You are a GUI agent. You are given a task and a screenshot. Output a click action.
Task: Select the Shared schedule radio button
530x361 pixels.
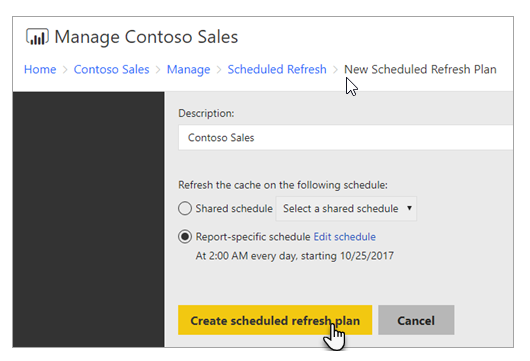tap(185, 208)
